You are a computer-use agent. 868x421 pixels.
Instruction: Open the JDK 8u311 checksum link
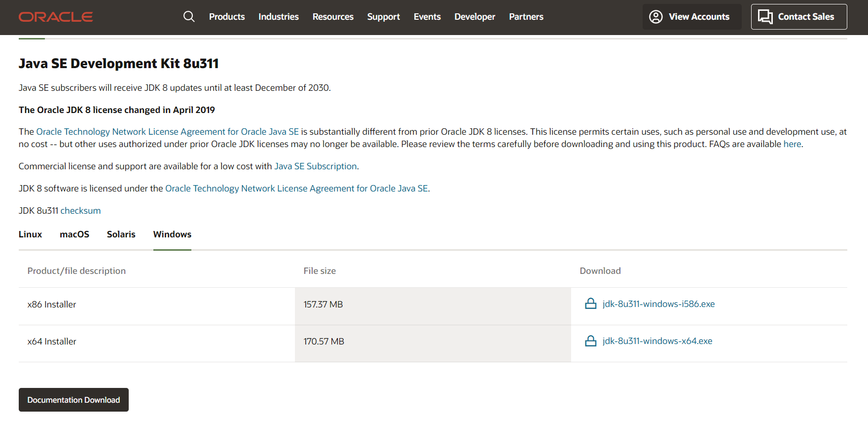pyautogui.click(x=80, y=211)
